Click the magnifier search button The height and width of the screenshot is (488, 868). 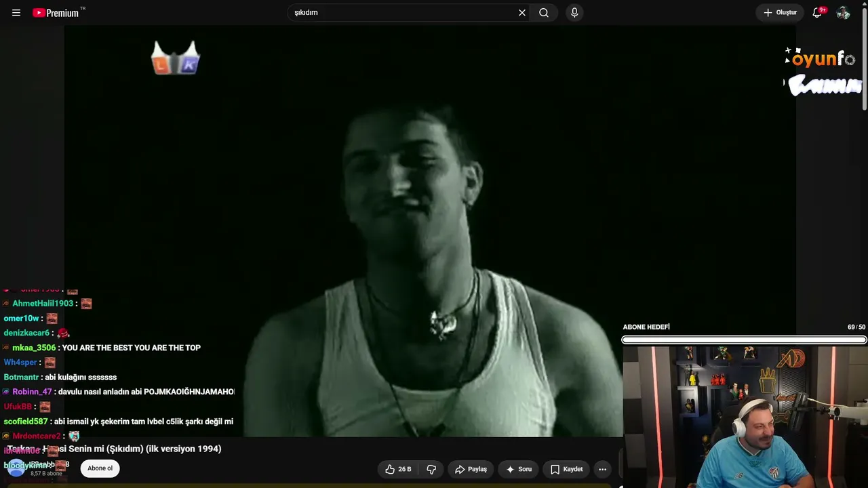tap(544, 13)
